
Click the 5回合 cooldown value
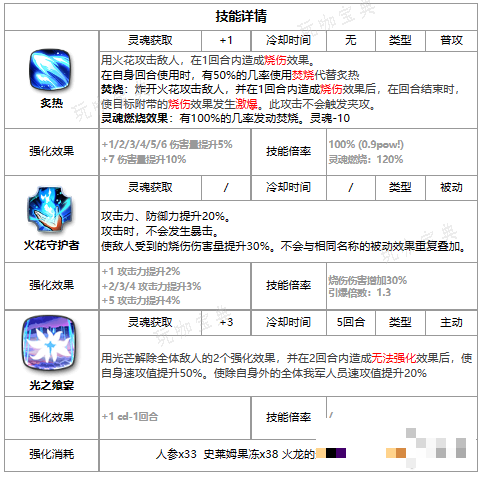(x=351, y=322)
